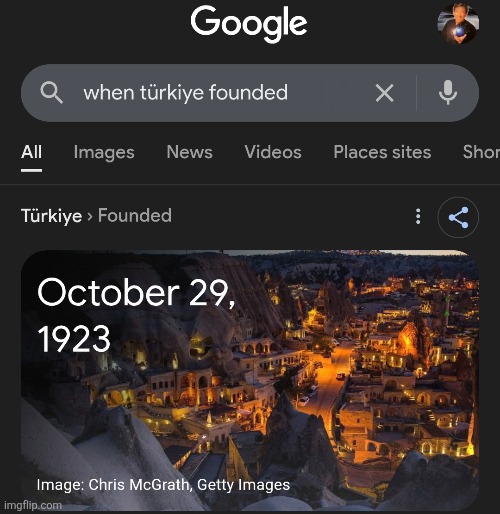Click the search magnifier icon
The image size is (500, 514).
51,93
